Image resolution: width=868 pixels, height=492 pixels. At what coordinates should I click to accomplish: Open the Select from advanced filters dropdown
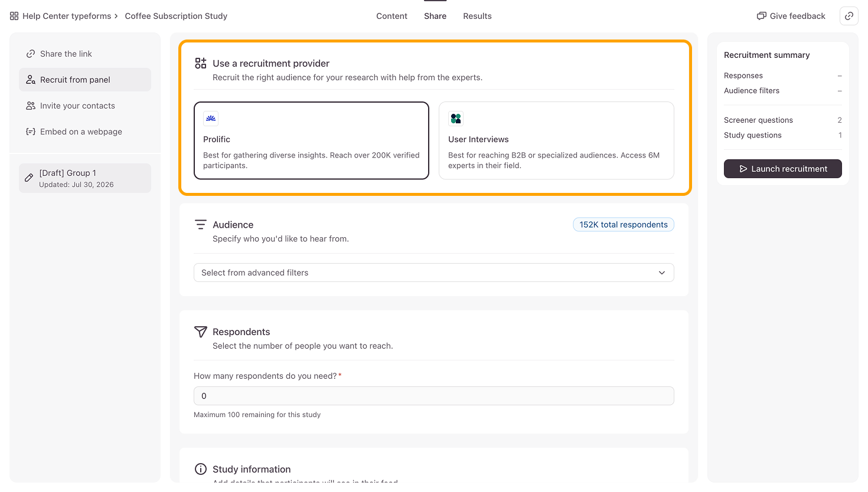click(x=434, y=273)
